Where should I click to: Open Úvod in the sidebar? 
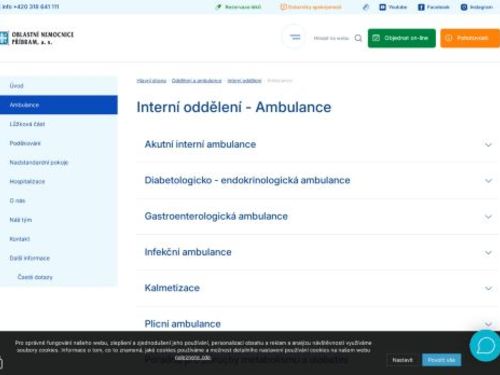tap(59, 86)
